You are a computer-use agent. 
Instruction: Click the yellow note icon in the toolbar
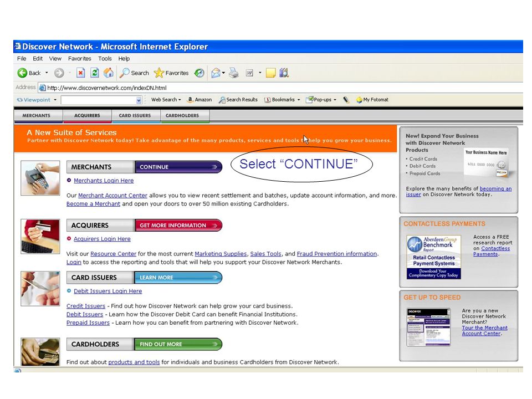270,73
